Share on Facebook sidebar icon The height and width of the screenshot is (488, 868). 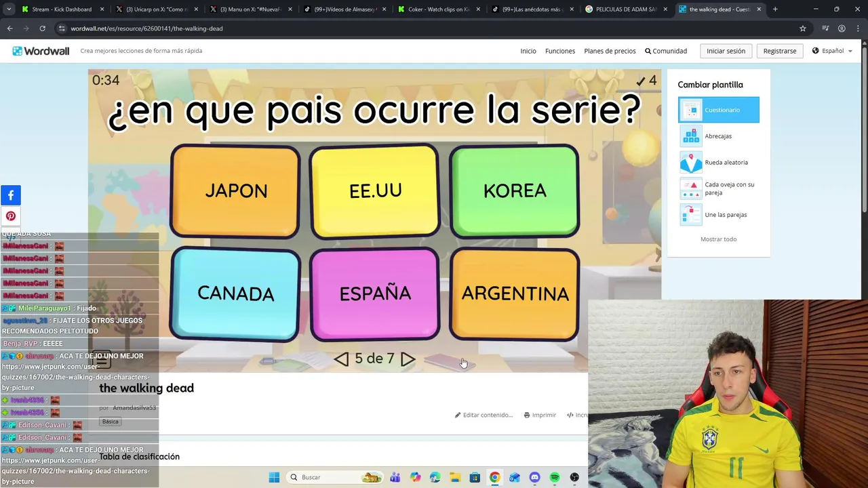point(11,195)
